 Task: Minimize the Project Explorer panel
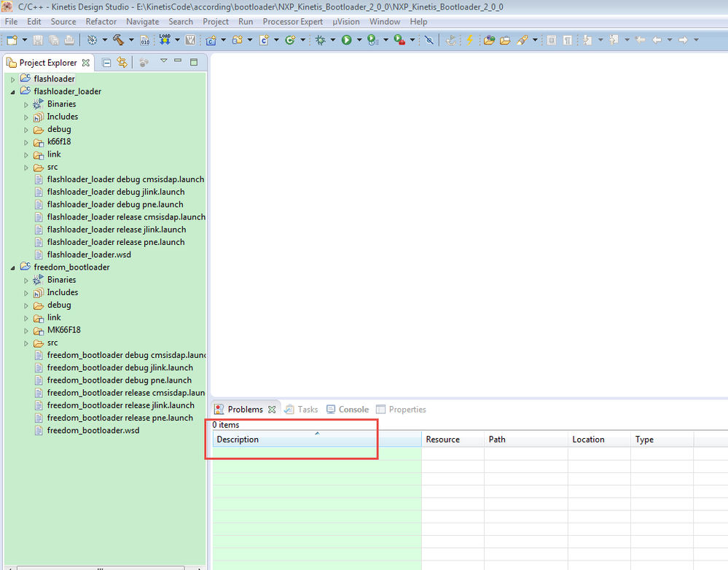click(178, 60)
